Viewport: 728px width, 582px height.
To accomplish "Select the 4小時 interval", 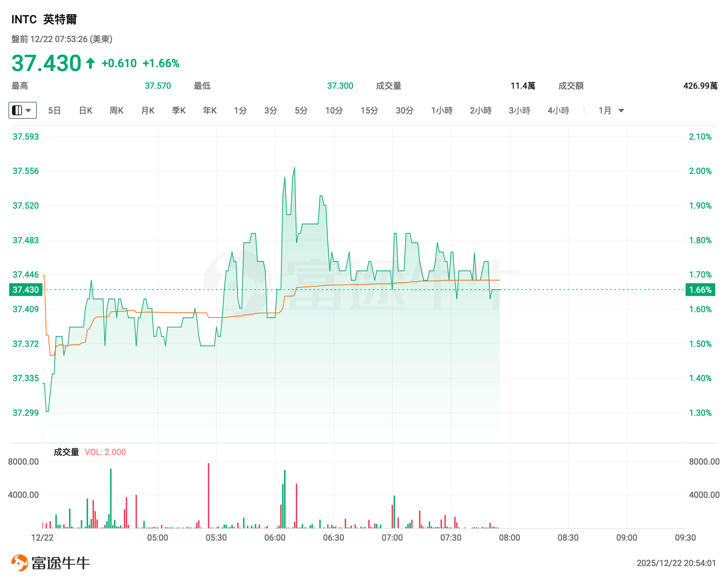I will pos(558,111).
